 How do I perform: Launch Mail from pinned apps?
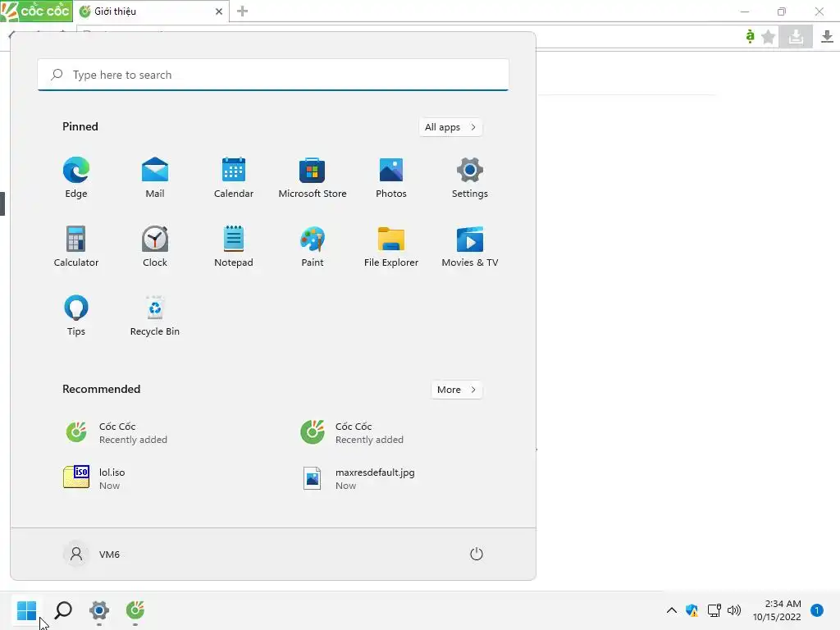tap(155, 178)
